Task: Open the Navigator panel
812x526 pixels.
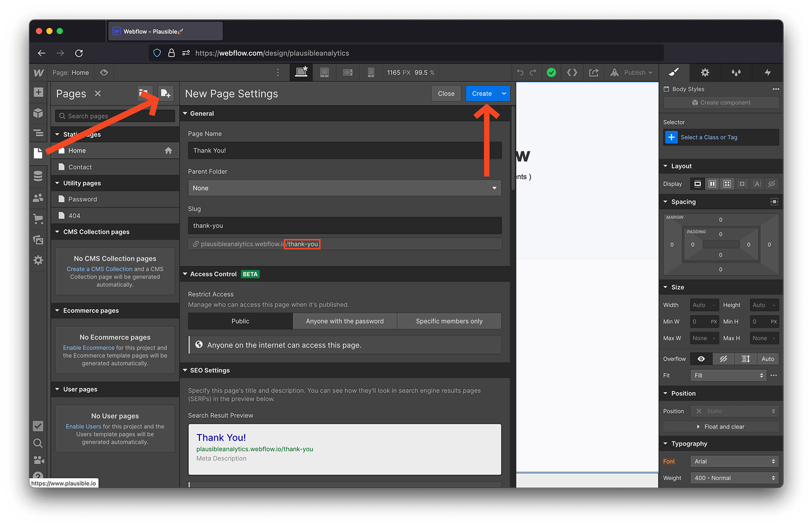Action: click(38, 133)
